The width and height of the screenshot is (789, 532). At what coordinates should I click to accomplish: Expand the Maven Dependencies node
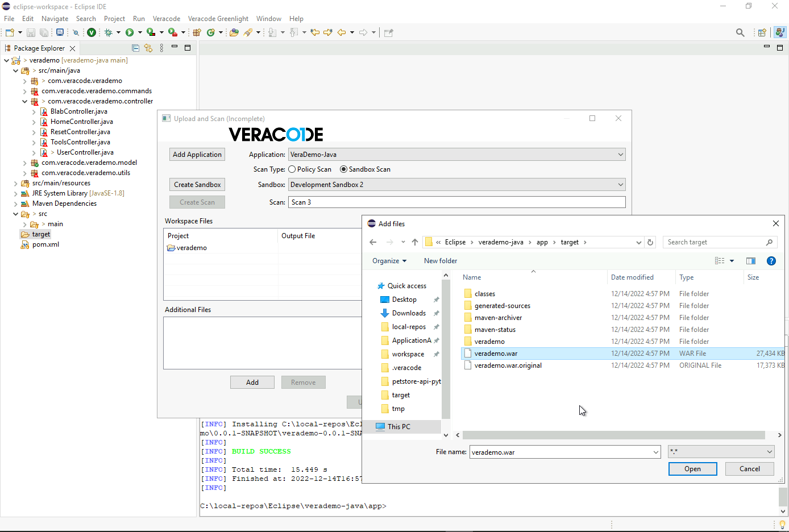[x=15, y=204]
